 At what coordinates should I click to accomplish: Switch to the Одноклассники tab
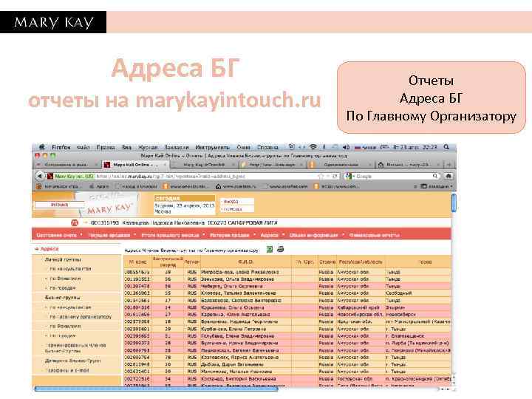point(341,165)
